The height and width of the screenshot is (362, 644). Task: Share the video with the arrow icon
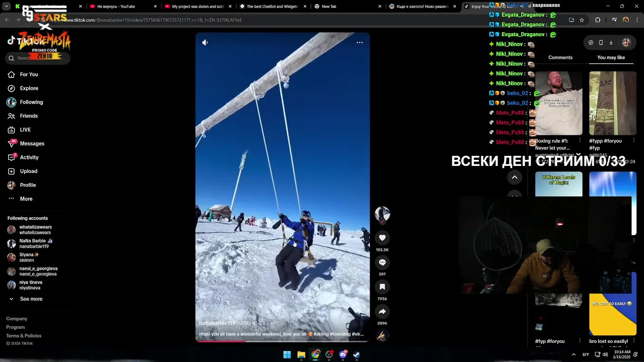pos(382,311)
